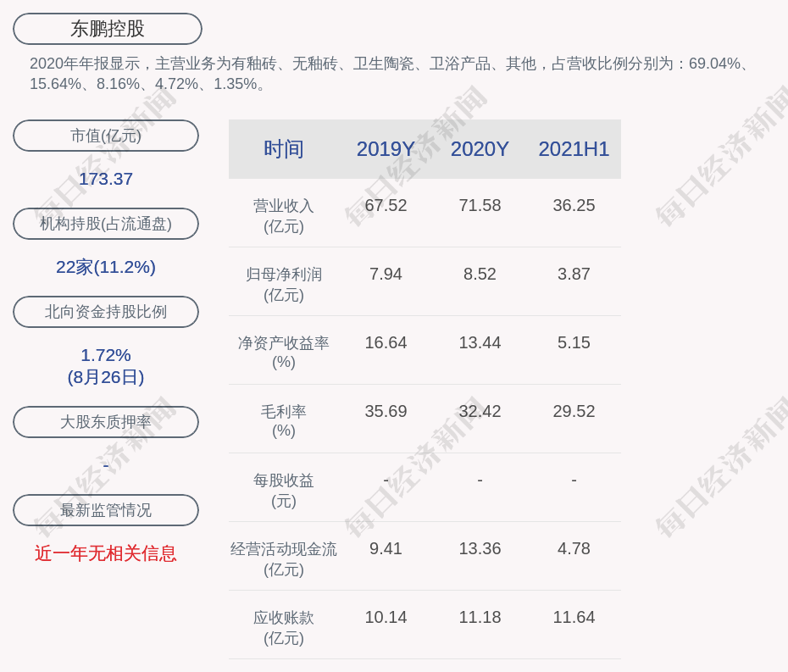Click the market value 173.37

(106, 179)
